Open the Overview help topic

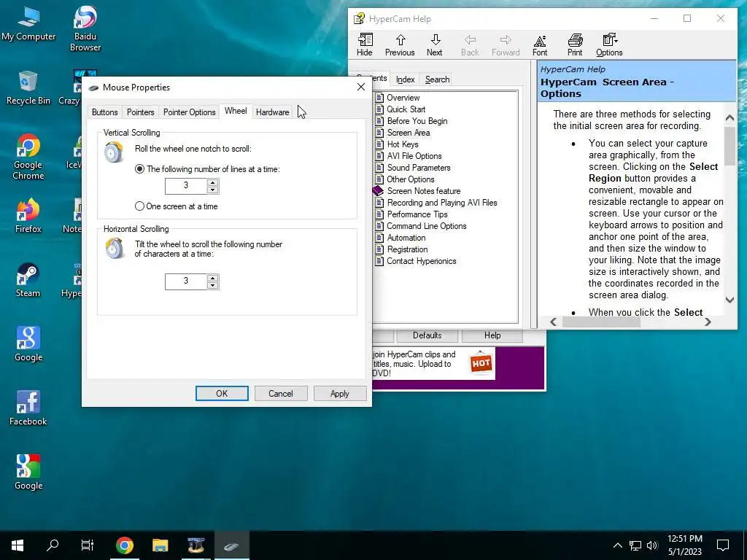pyautogui.click(x=403, y=98)
